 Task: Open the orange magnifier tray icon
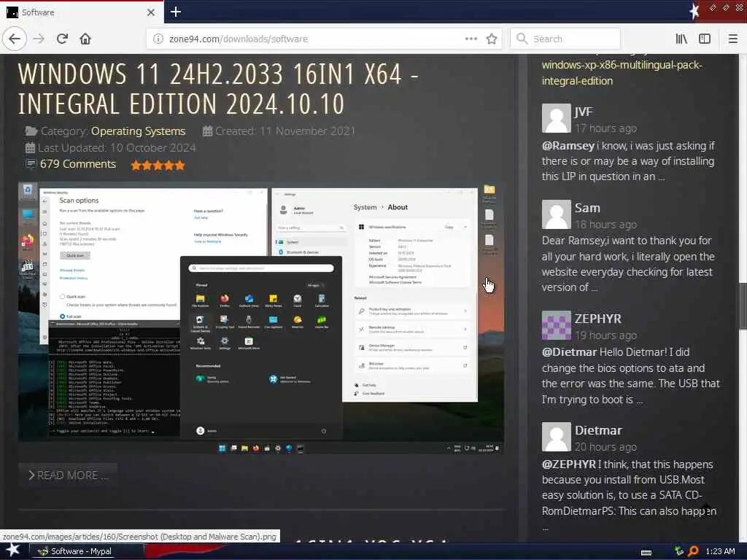pos(693,551)
